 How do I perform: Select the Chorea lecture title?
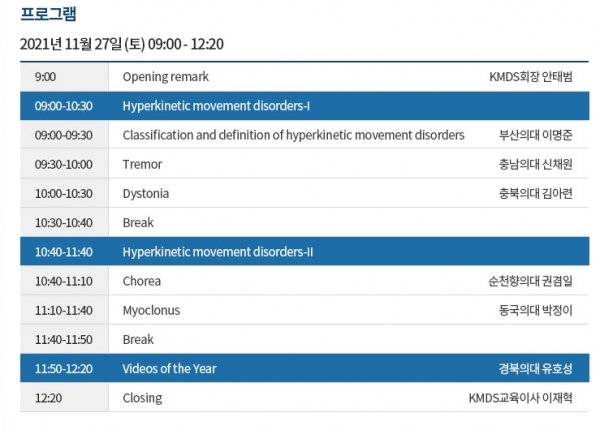click(142, 281)
